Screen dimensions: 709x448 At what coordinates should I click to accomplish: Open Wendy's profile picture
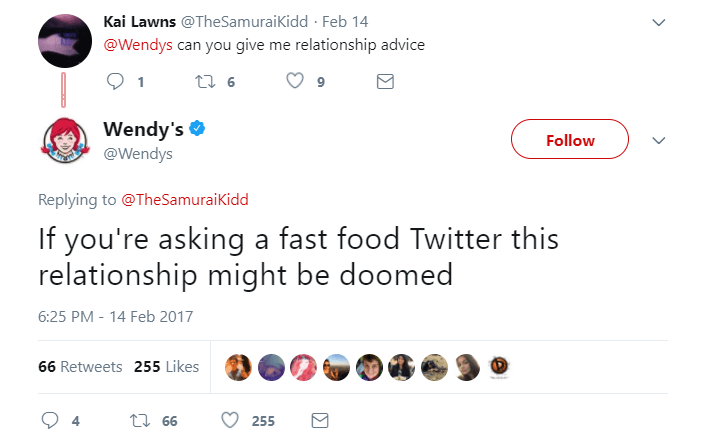tap(65, 140)
